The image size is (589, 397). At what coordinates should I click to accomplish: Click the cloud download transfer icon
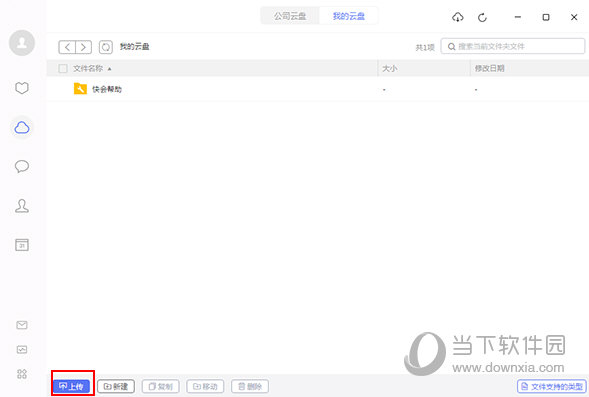pos(458,17)
